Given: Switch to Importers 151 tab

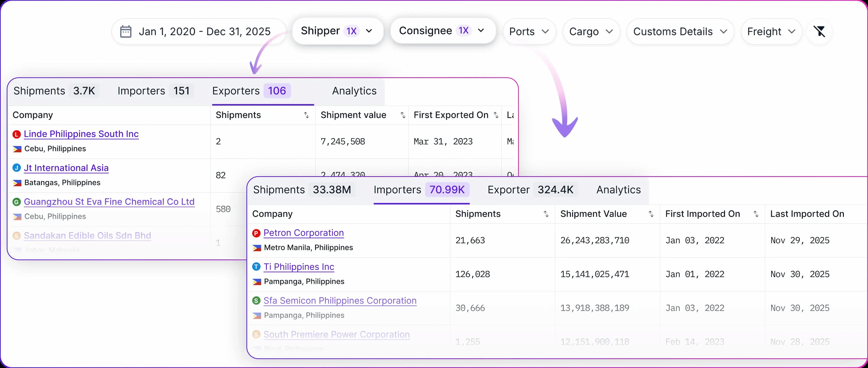Looking at the screenshot, I should tap(154, 91).
